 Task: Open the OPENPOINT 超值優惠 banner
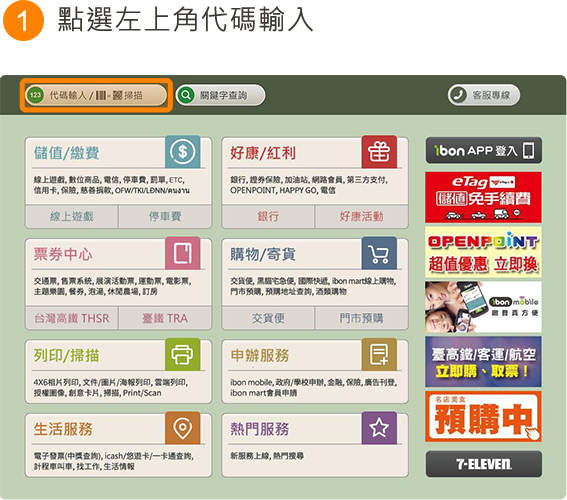(483, 252)
